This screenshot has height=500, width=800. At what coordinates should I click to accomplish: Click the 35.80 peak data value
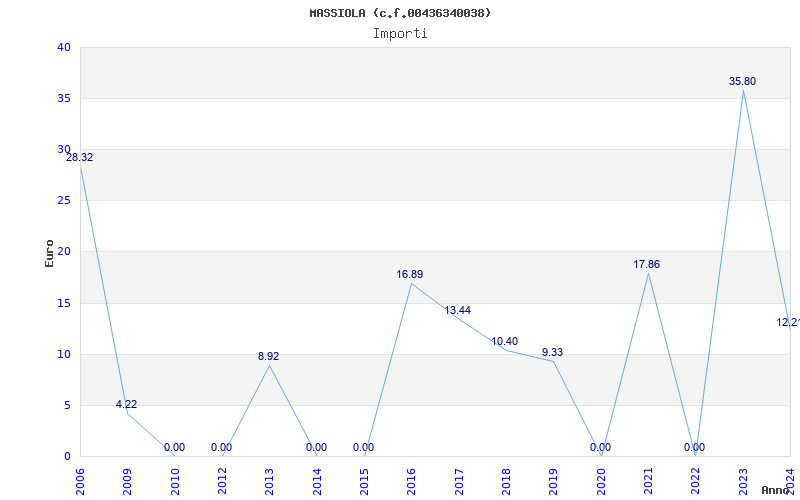click(742, 82)
